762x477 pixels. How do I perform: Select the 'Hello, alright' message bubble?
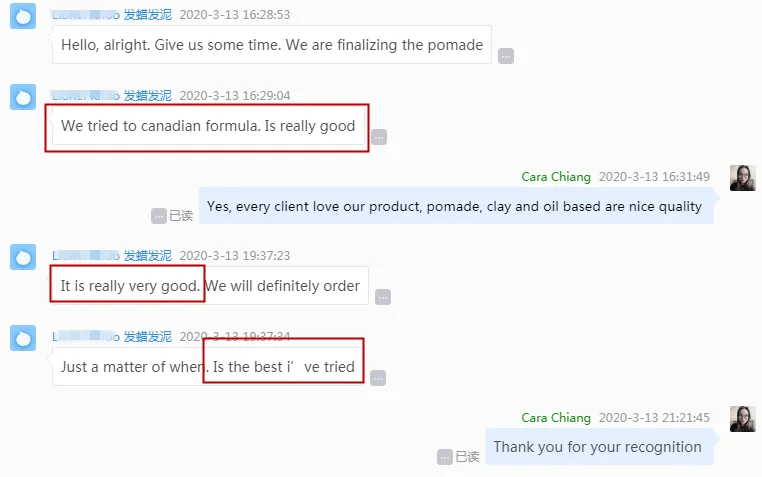[271, 45]
